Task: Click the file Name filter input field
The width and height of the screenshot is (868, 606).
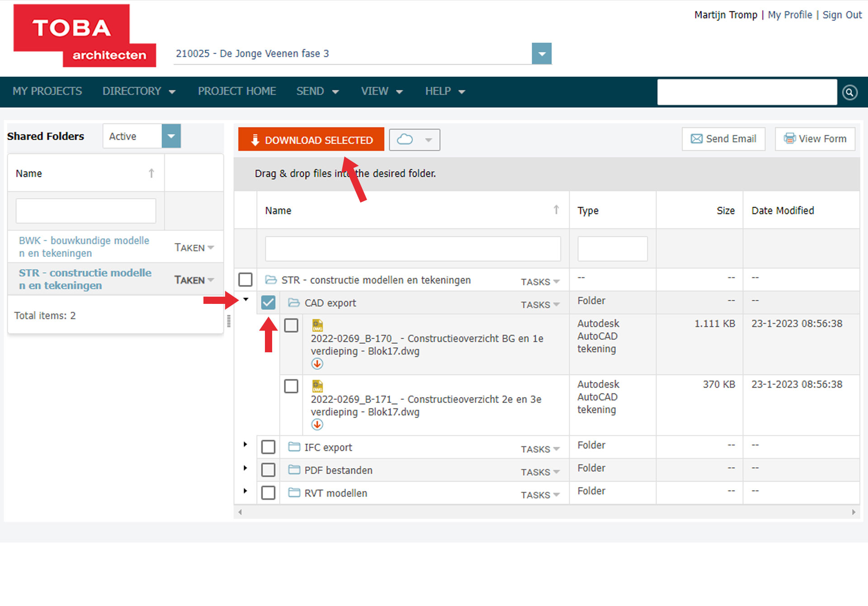Action: 412,249
